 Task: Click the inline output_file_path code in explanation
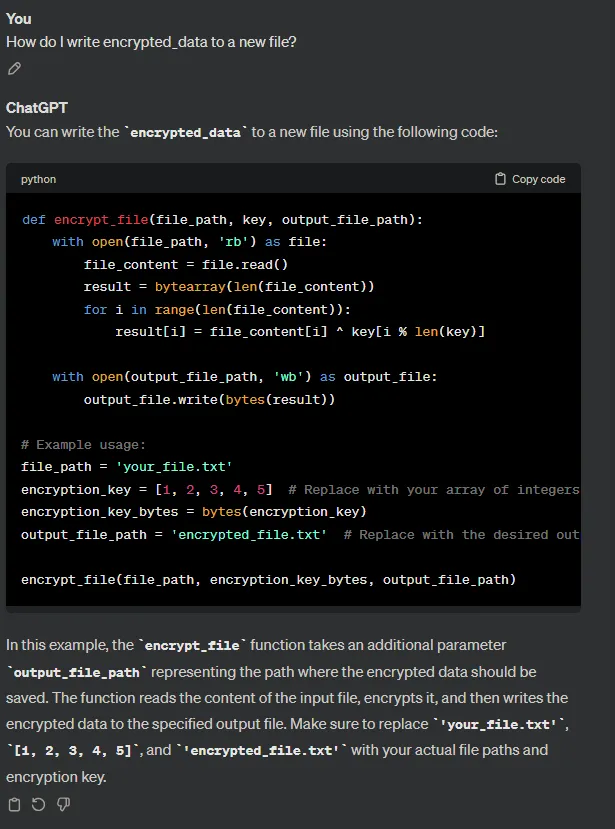(76, 673)
